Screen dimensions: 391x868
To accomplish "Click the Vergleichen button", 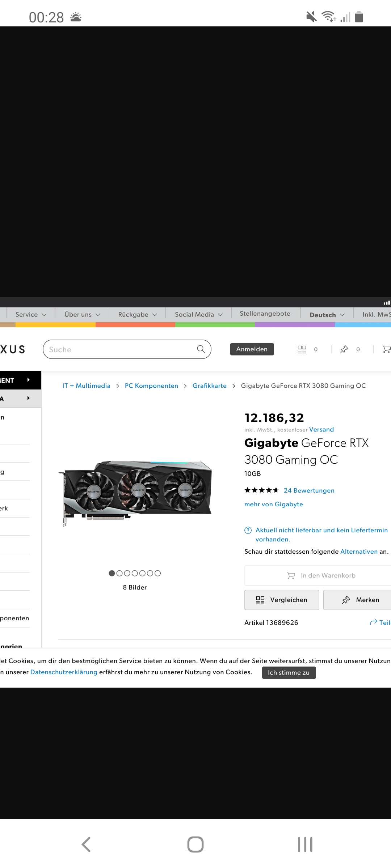I will pyautogui.click(x=282, y=600).
